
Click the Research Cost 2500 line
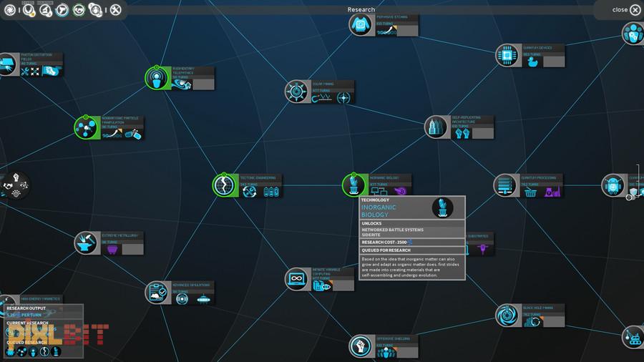(412, 242)
